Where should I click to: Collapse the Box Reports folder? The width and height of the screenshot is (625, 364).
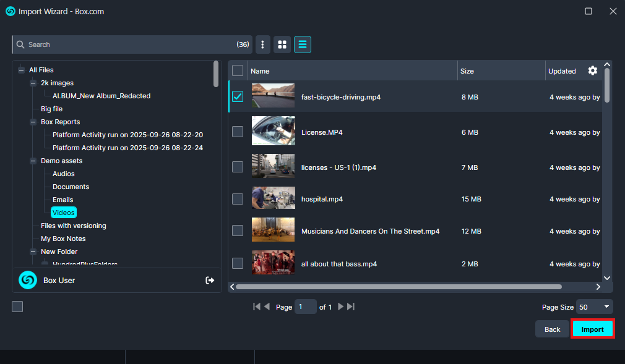click(33, 122)
